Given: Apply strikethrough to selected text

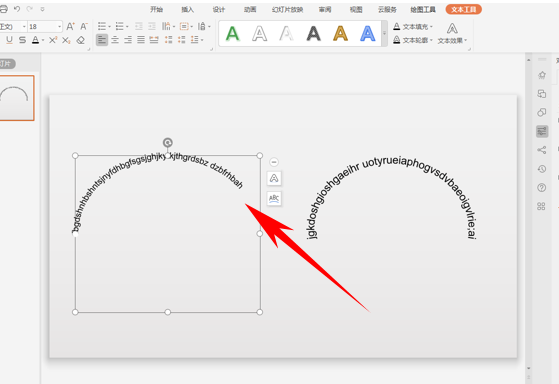Looking at the screenshot, I should click(22, 40).
